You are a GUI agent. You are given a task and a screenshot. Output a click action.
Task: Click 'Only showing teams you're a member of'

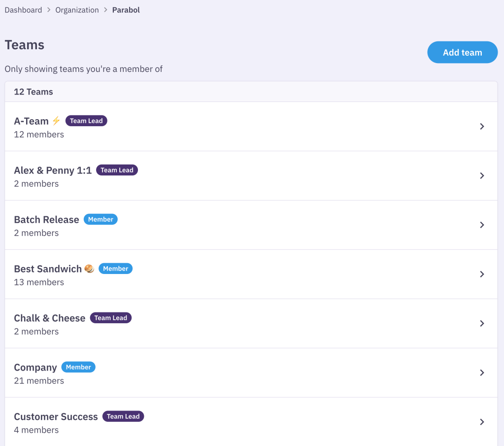84,69
